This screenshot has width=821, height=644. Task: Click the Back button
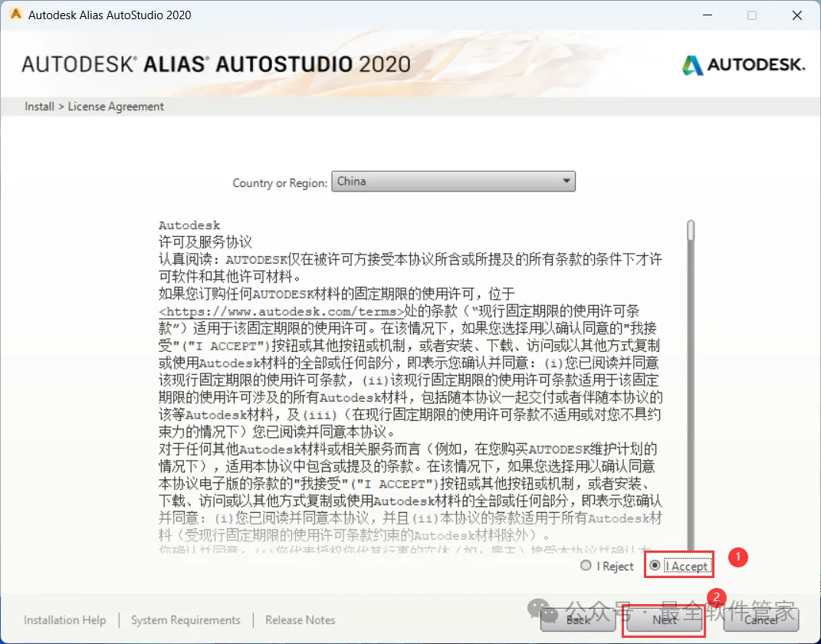[578, 620]
